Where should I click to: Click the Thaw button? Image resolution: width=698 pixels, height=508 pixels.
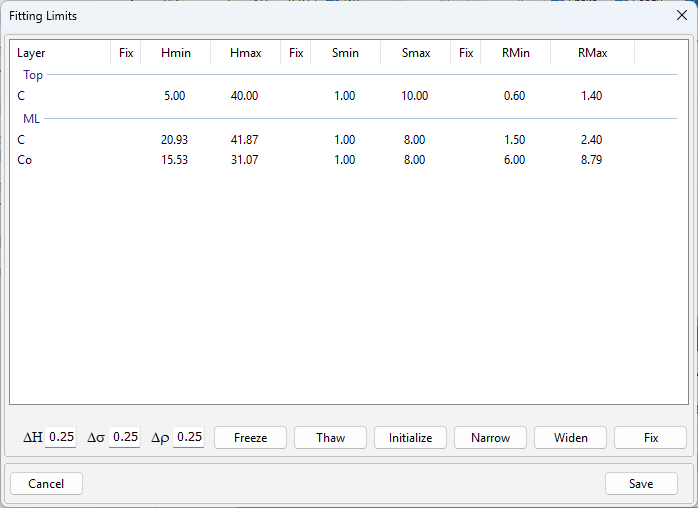click(330, 438)
